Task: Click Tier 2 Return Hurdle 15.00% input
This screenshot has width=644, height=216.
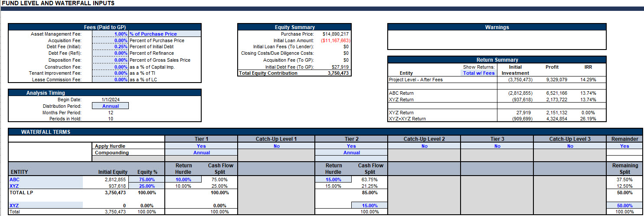Action: coord(333,179)
